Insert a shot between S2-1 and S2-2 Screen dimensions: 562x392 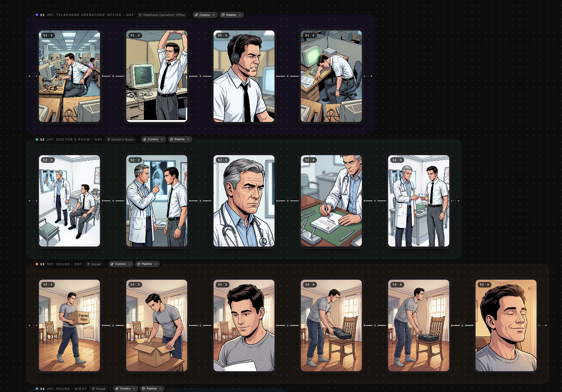tap(113, 201)
